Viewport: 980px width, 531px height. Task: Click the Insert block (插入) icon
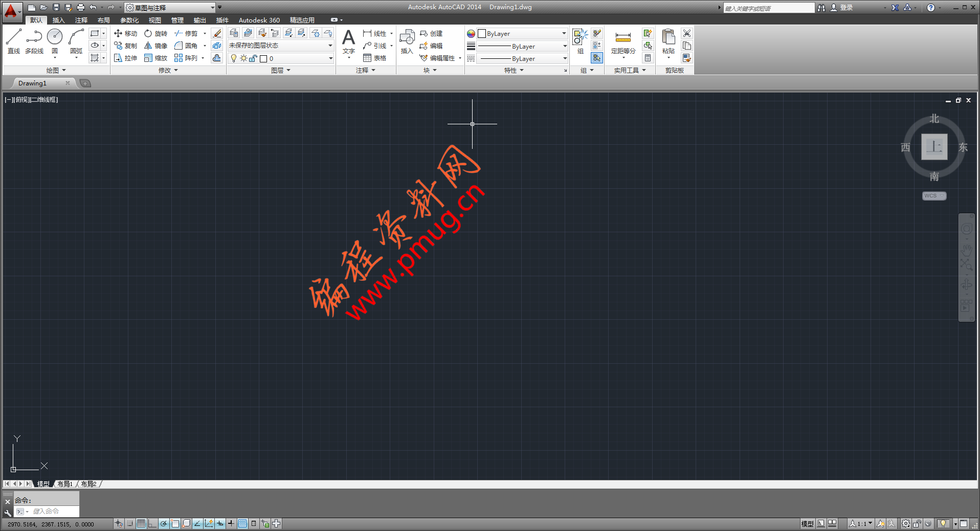(407, 41)
